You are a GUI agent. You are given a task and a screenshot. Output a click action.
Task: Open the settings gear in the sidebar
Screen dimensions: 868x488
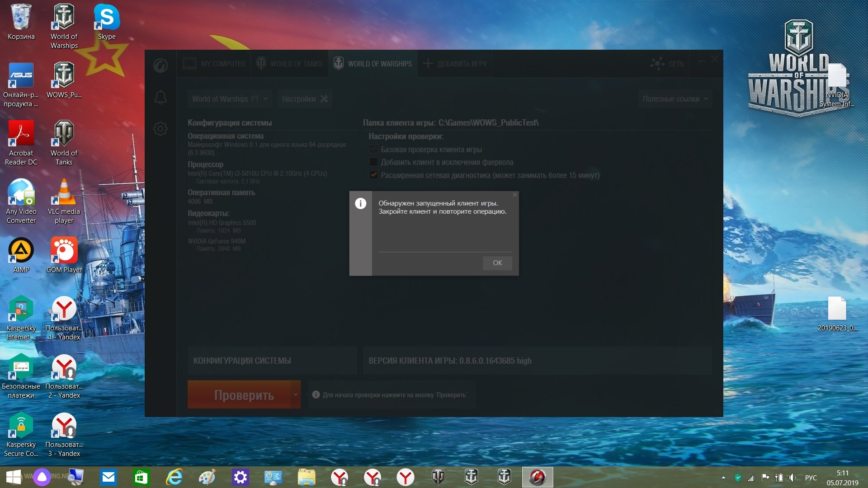(x=160, y=129)
